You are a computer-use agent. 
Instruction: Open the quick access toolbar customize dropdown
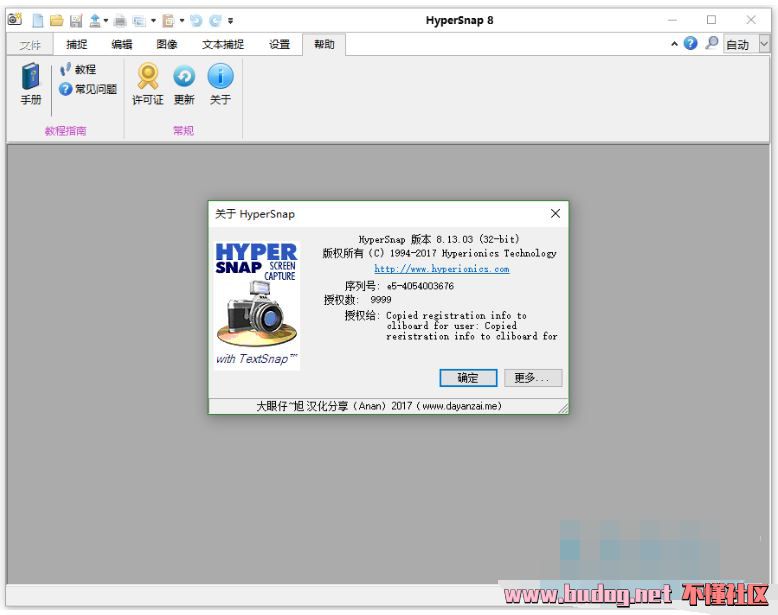(x=231, y=20)
